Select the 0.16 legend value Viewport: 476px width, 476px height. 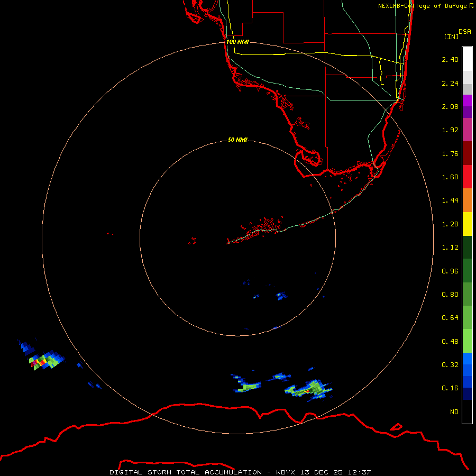click(450, 388)
